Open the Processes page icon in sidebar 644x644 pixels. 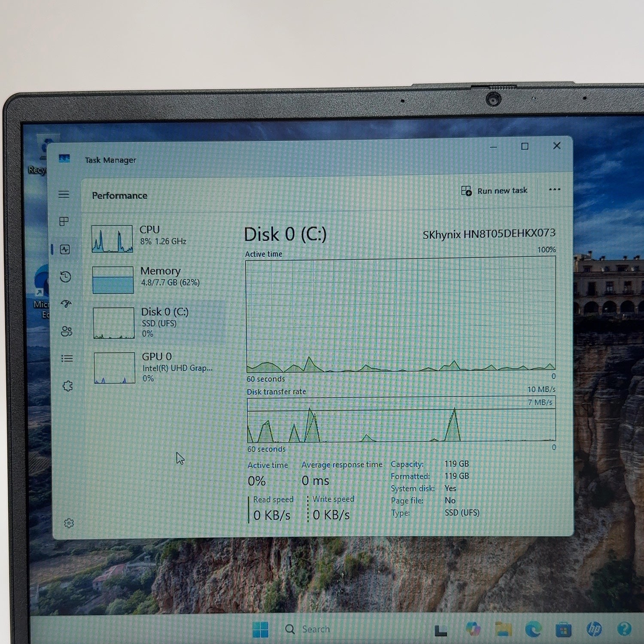tap(64, 222)
